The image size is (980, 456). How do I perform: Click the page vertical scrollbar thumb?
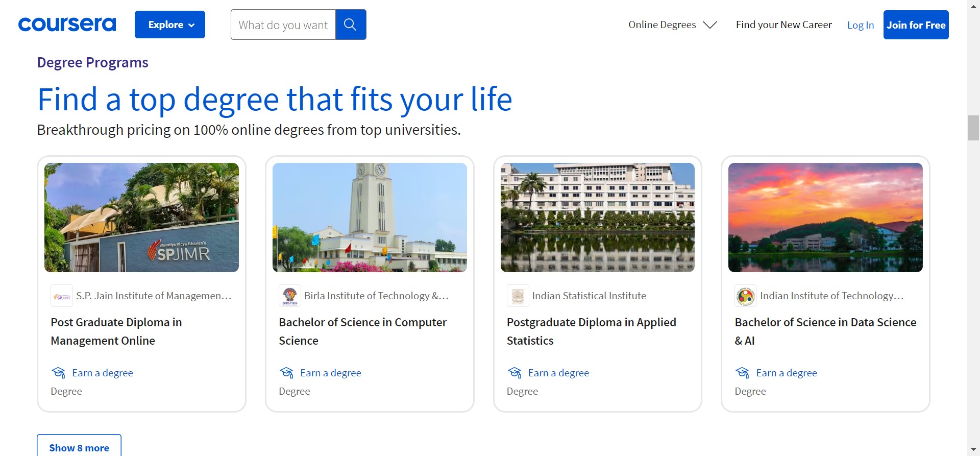tap(973, 128)
